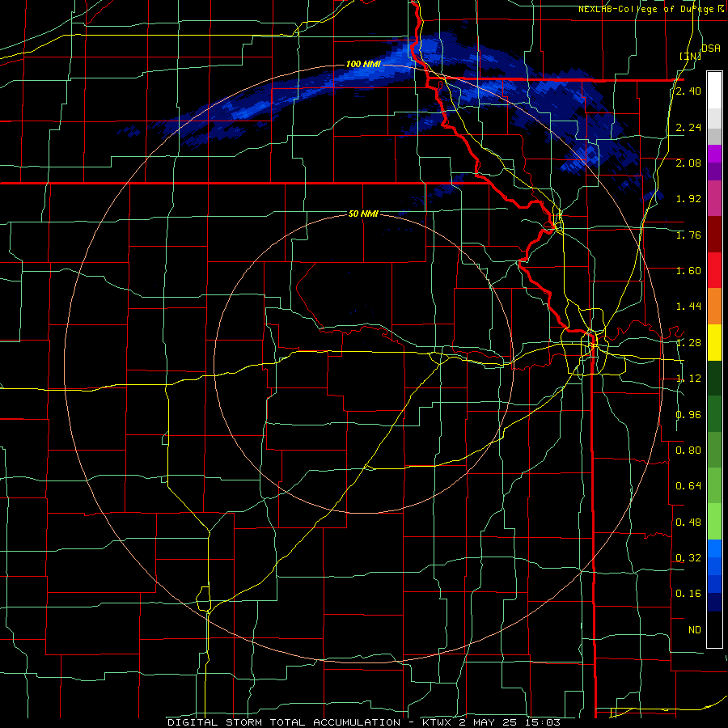Click the dark green swatch beside 1.12
The height and width of the screenshot is (728, 728).
click(x=714, y=378)
